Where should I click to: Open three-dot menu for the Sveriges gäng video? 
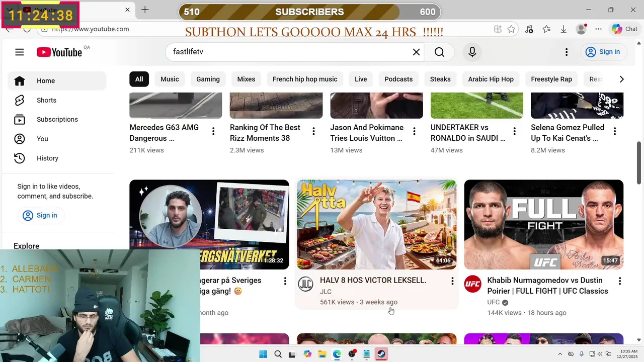point(285,281)
